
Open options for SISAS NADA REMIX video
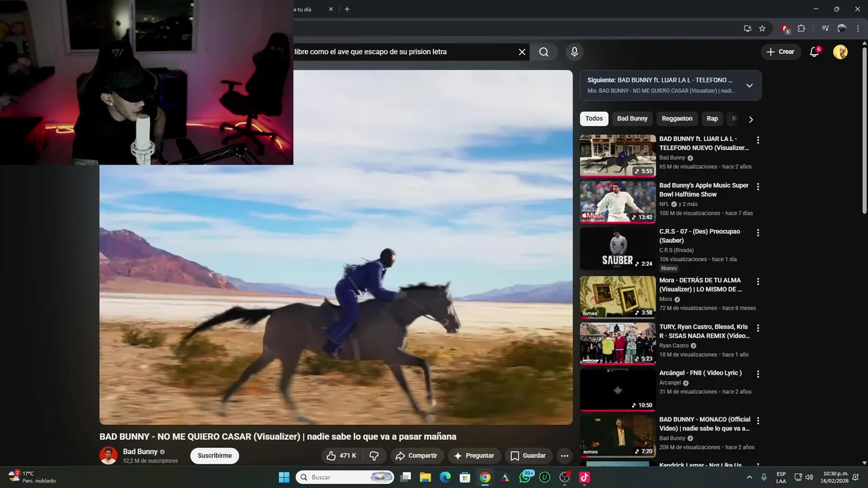coord(758,328)
